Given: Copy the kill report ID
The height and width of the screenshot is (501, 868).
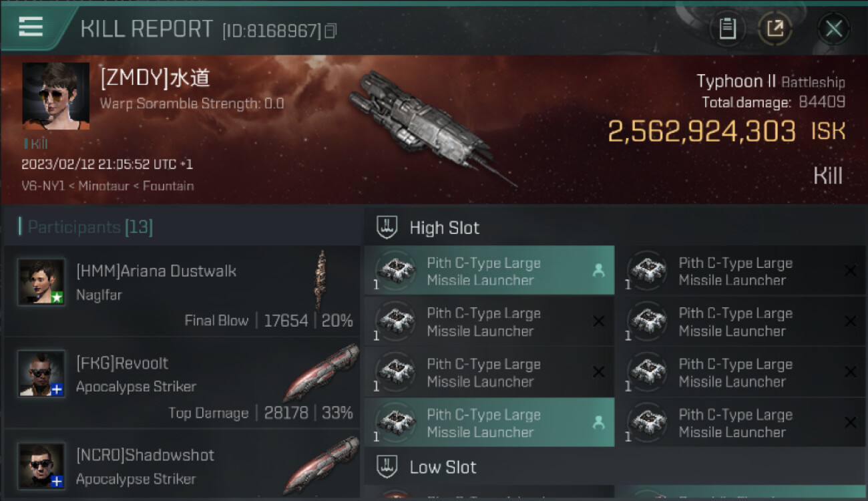Looking at the screenshot, I should (331, 31).
